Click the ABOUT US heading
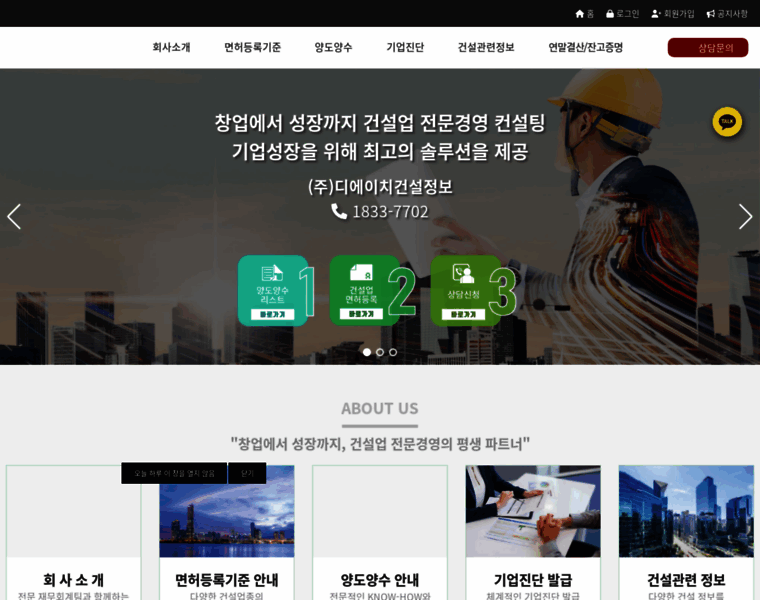 click(x=380, y=409)
